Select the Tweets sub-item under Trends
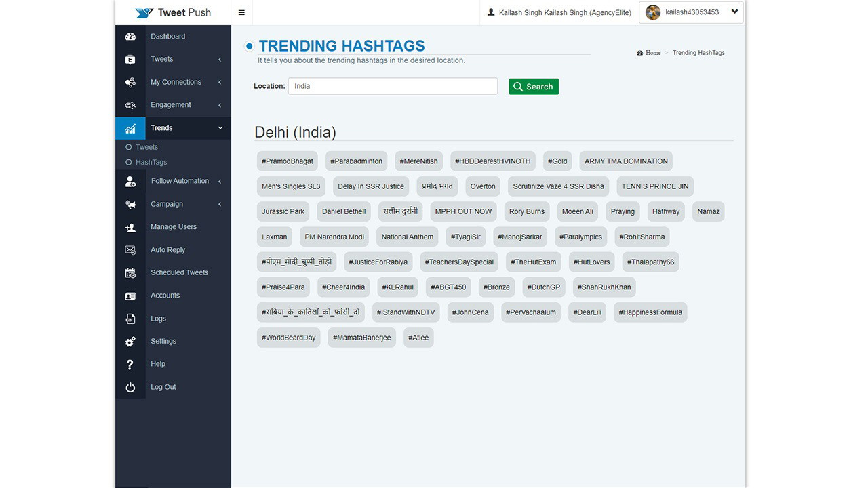Image resolution: width=868 pixels, height=488 pixels. (x=146, y=147)
